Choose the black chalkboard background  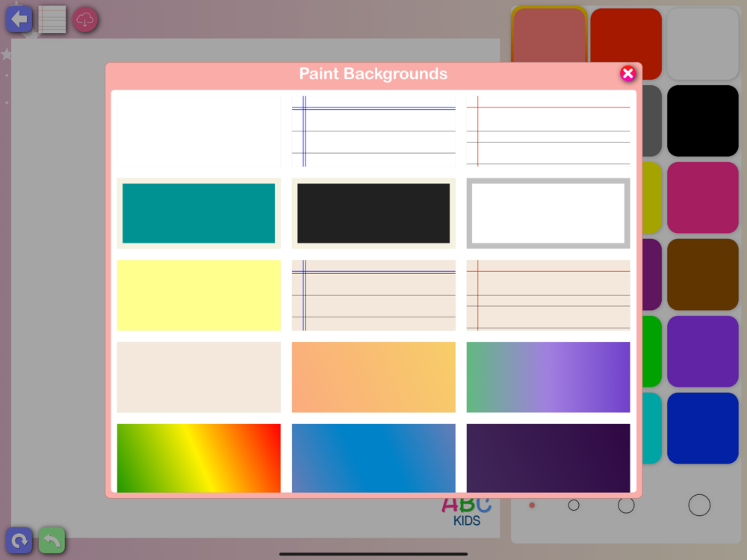pos(373,213)
